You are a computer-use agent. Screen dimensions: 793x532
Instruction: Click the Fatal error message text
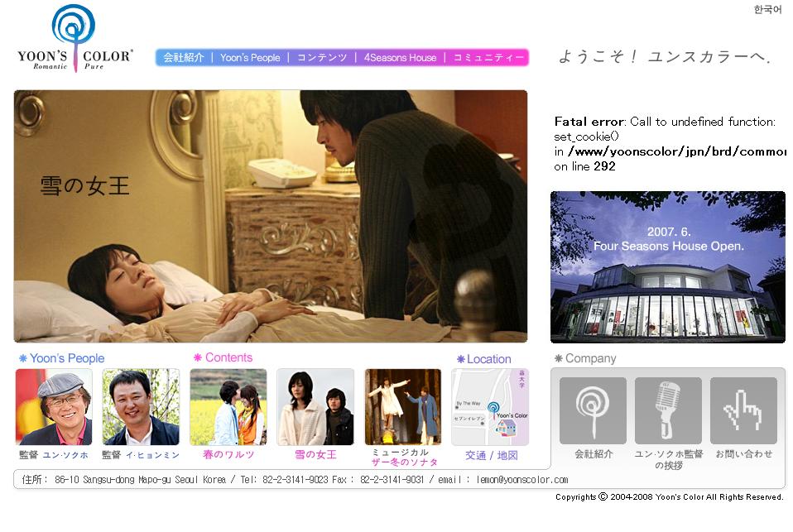pyautogui.click(x=670, y=144)
